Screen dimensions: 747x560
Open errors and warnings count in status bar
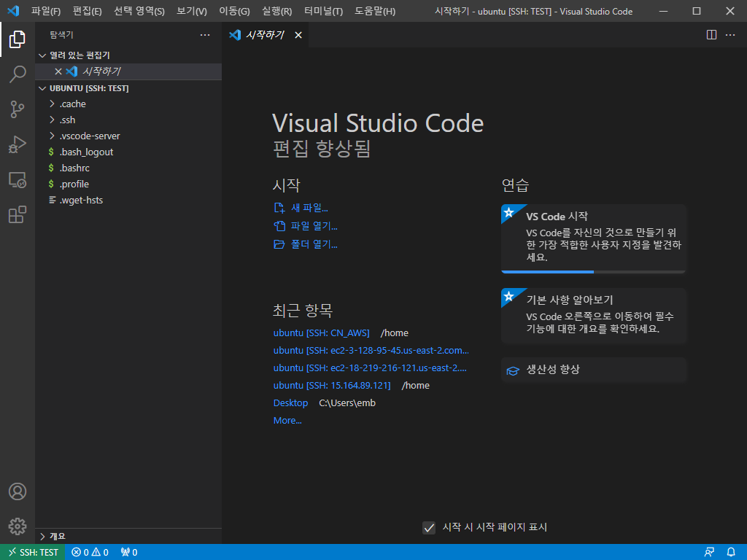coord(90,552)
